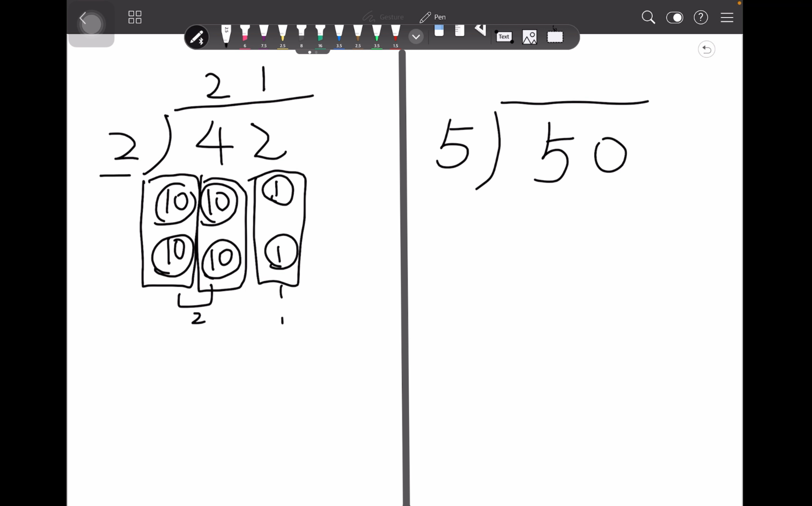Click the shape/rectangle tool icon

coord(555,37)
